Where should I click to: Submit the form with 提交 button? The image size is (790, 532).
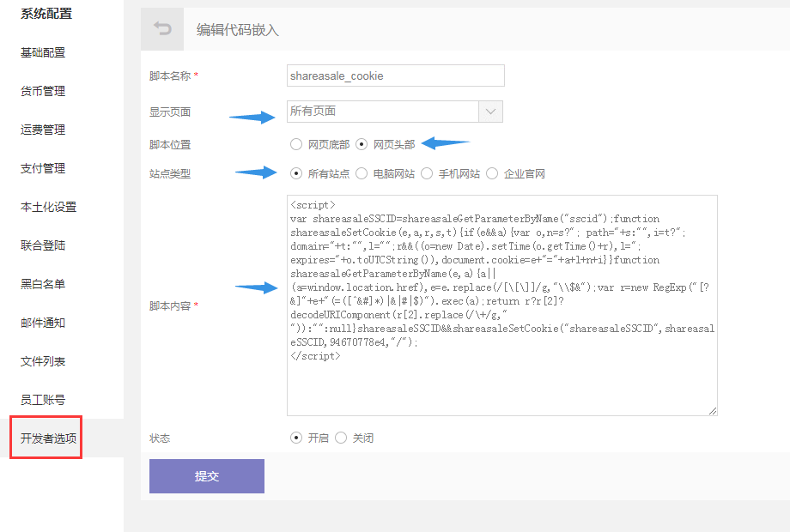[x=207, y=476]
